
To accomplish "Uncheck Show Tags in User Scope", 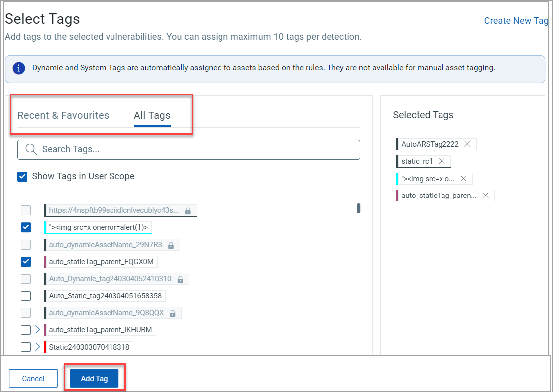I will [22, 176].
